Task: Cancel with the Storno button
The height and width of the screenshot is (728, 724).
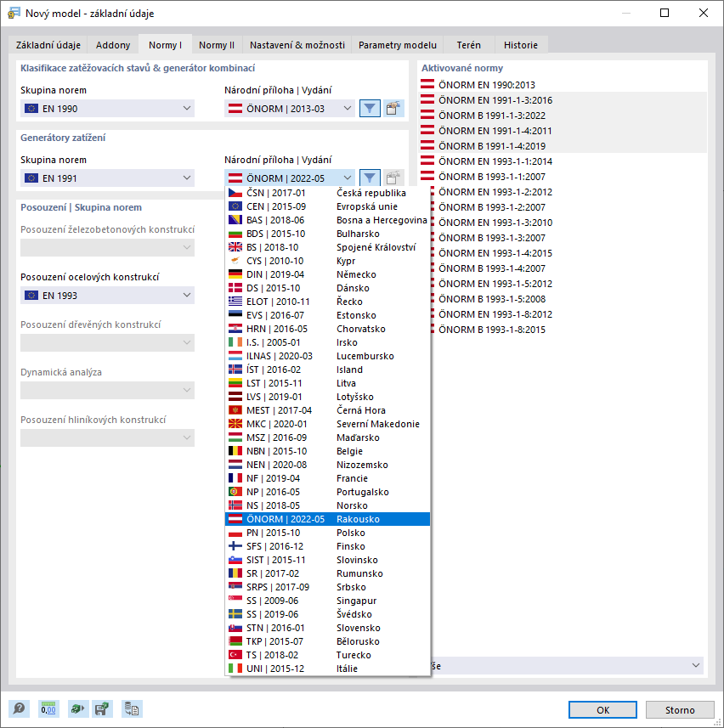Action: pos(680,710)
